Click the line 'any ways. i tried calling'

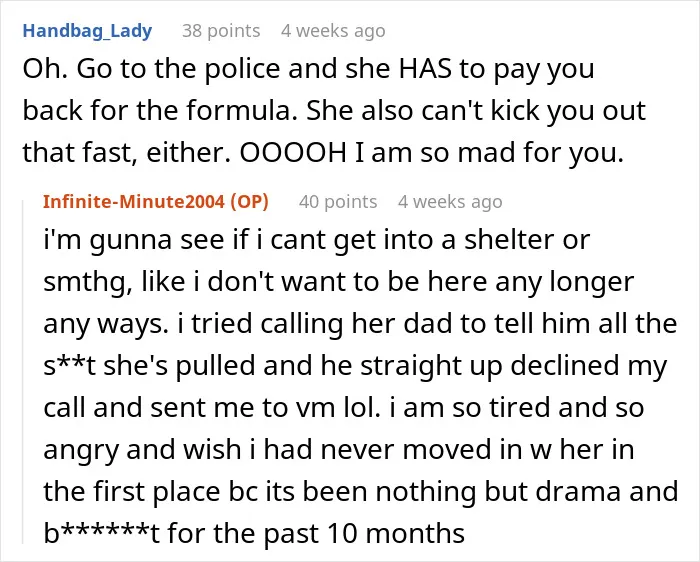360,324
